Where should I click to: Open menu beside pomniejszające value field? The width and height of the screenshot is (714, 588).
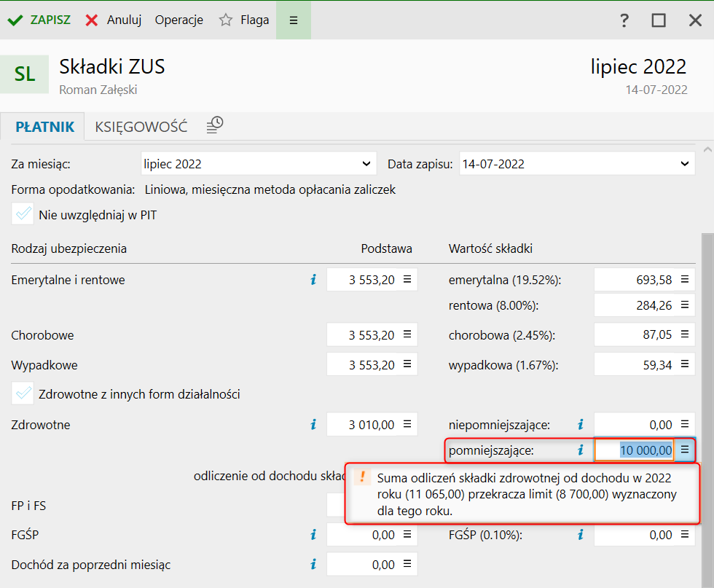(x=685, y=450)
